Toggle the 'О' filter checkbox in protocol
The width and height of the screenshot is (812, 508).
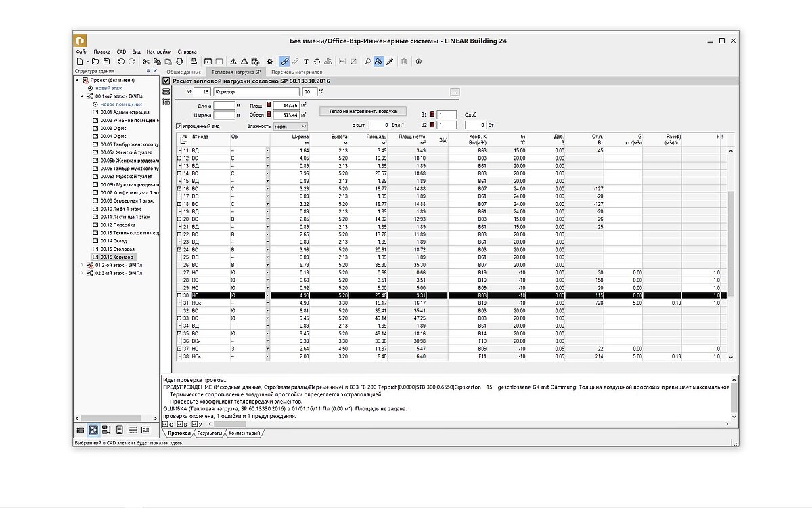[166, 423]
